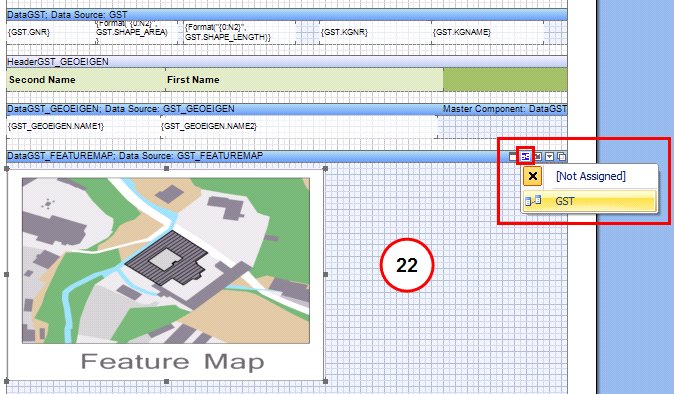Select the GST.SHAPE_AREA format text box

[137, 32]
